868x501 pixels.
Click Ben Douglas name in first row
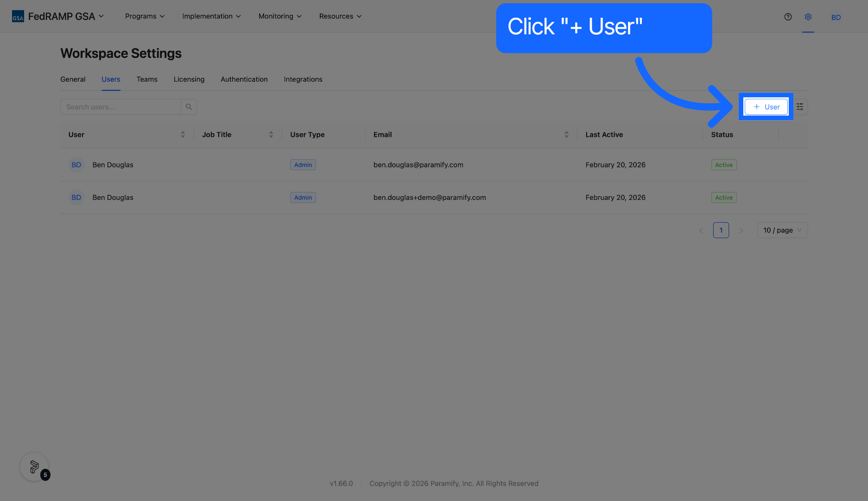113,165
